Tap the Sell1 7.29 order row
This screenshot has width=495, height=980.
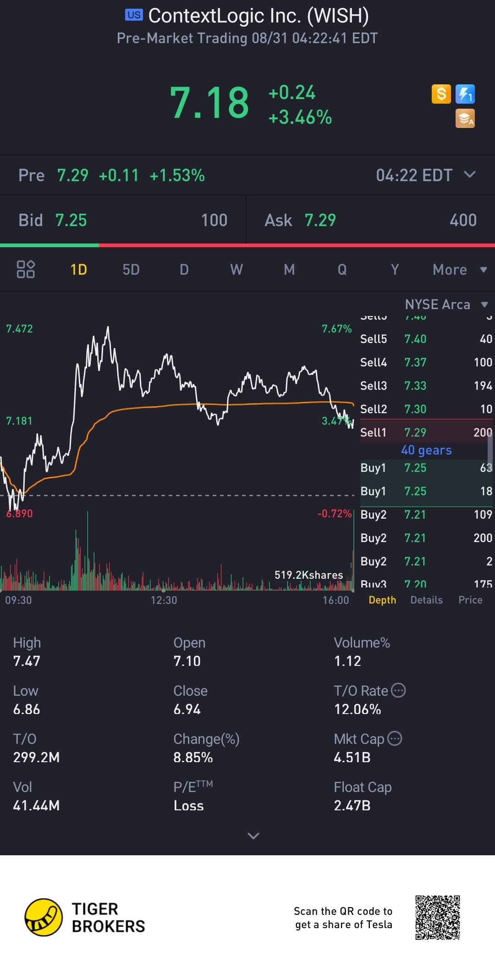(425, 432)
